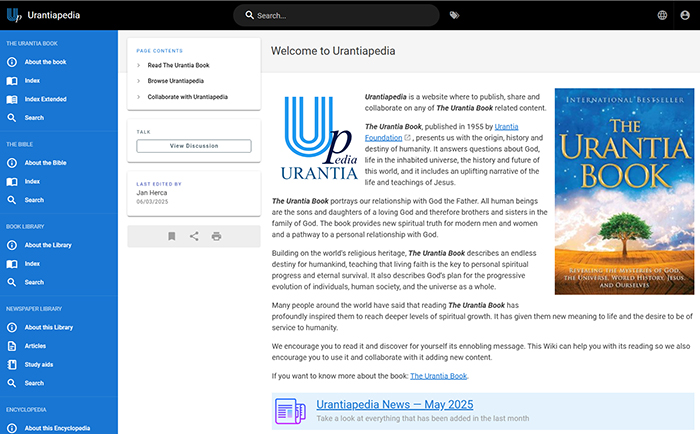Screen dimensions: 700x434
Task: Open Urantiapedia News — May 2025
Action: click(395, 405)
